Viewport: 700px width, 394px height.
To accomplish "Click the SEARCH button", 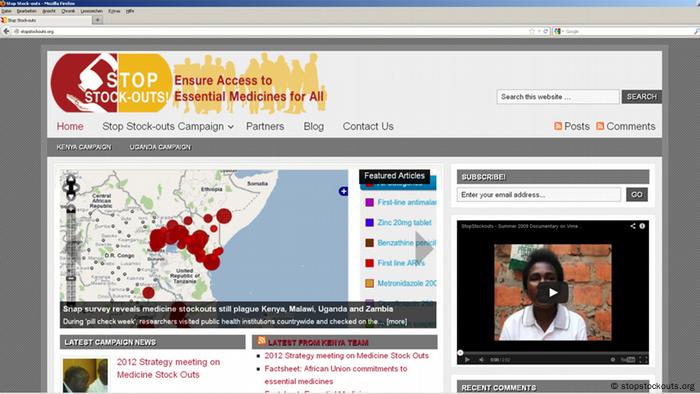I will click(x=642, y=97).
